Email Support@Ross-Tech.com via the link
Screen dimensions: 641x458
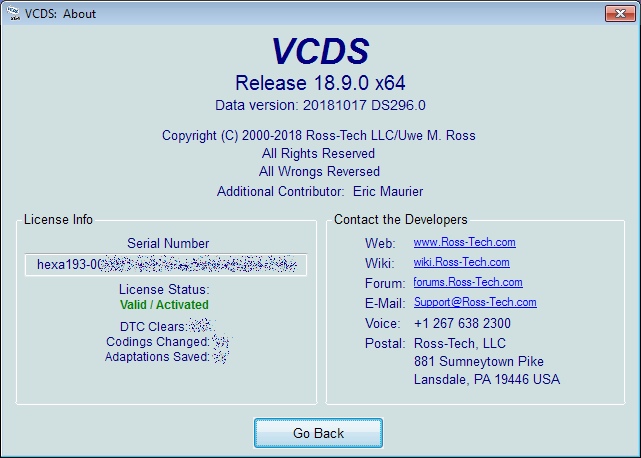(475, 302)
